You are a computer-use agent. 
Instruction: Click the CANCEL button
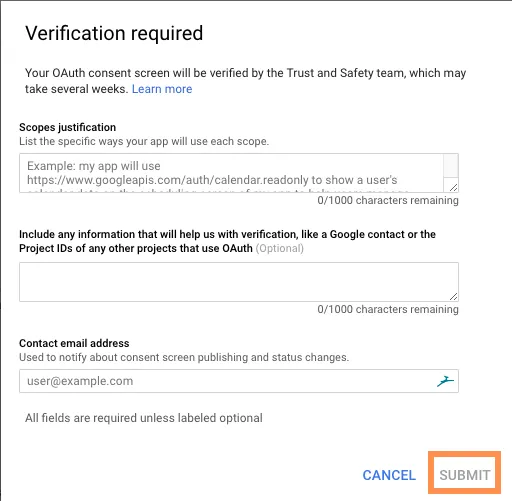point(389,475)
